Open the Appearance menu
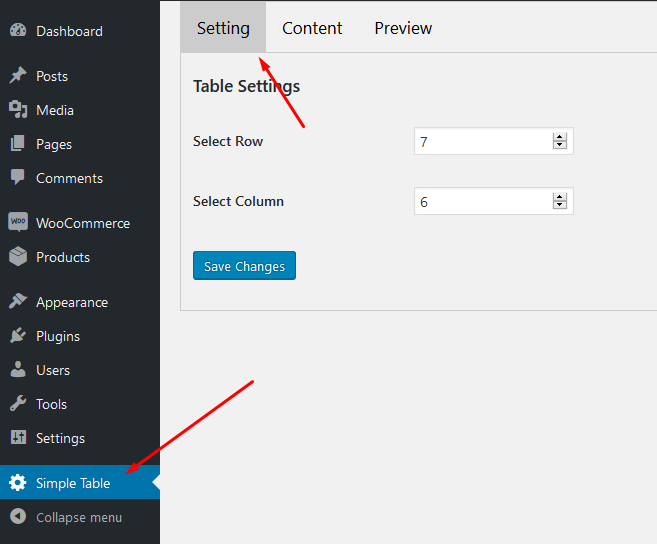The image size is (657, 544). click(80, 302)
